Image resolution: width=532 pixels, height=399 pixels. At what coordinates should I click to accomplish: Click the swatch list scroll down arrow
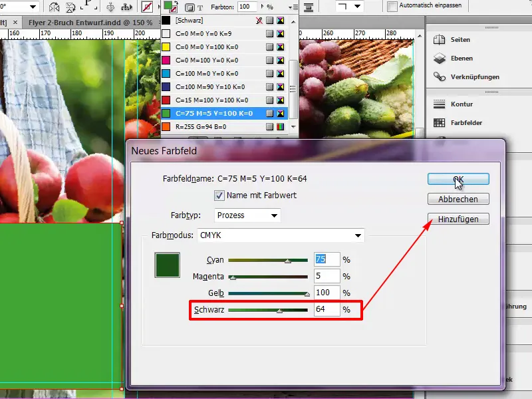click(293, 127)
